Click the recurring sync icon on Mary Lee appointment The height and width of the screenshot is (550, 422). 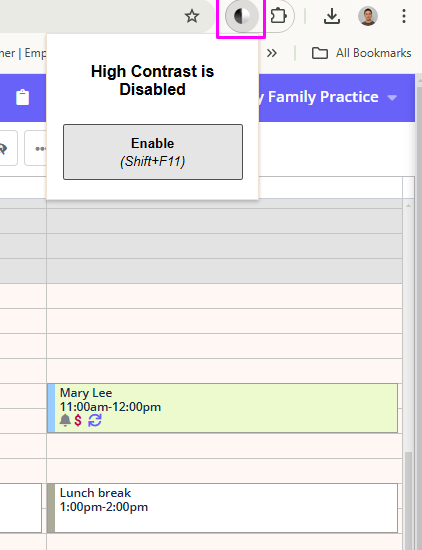[95, 420]
